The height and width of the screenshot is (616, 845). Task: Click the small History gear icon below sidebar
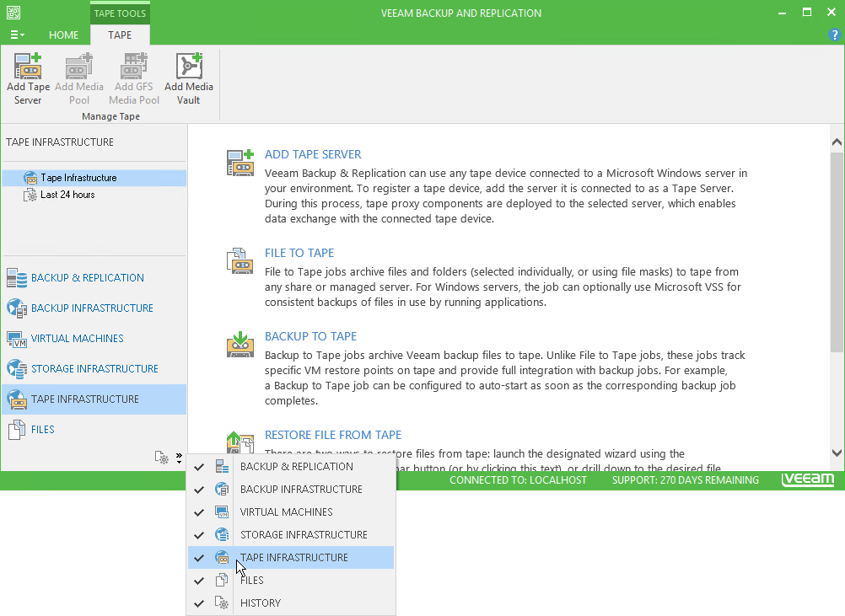(x=162, y=458)
